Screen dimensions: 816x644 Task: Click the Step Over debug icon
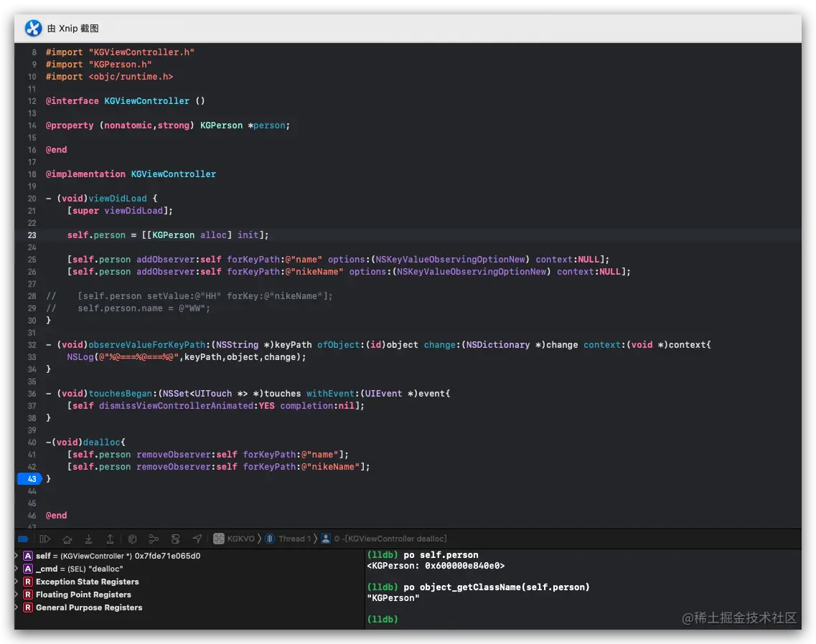coord(67,539)
